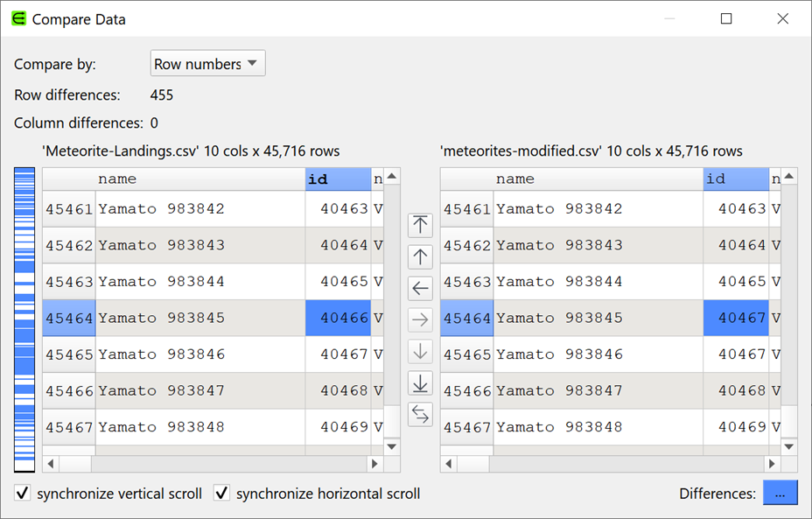812x519 pixels.
Task: Go to previous difference with up arrow
Action: 420,256
